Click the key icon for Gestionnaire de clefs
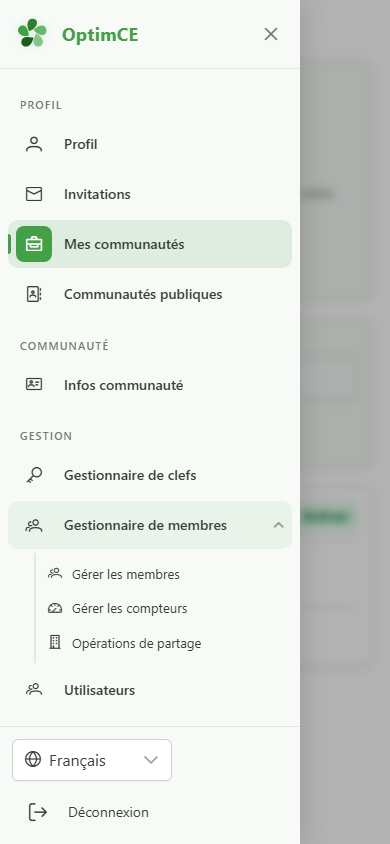 34,475
